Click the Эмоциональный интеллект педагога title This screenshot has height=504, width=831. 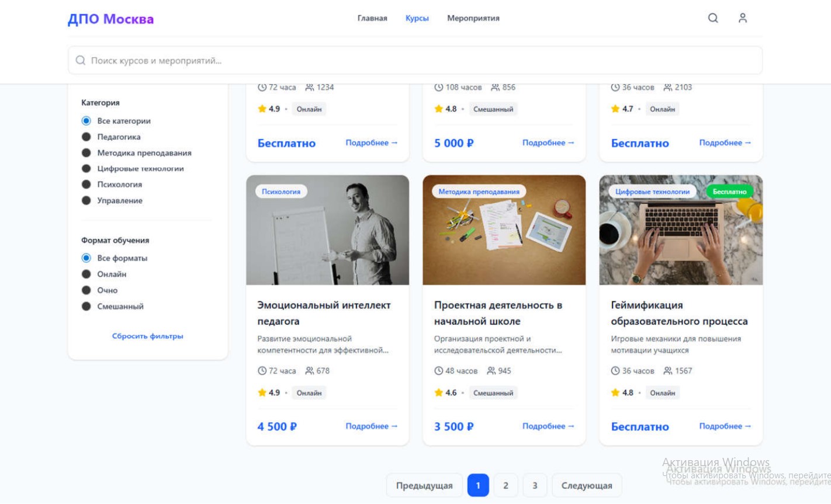pyautogui.click(x=324, y=313)
